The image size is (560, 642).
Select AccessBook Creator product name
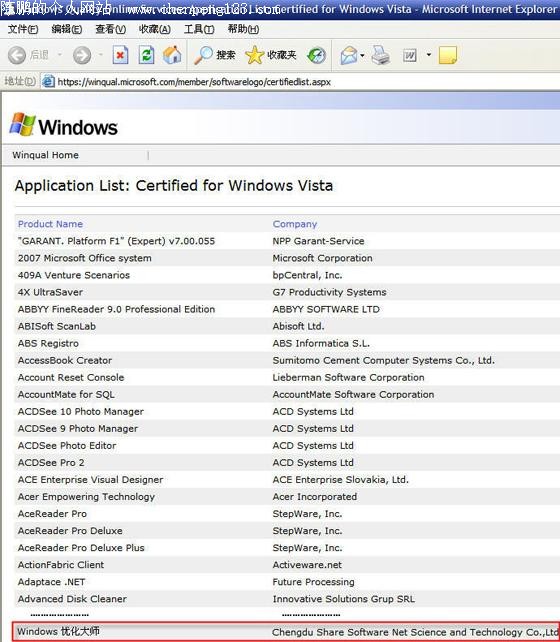pyautogui.click(x=65, y=361)
